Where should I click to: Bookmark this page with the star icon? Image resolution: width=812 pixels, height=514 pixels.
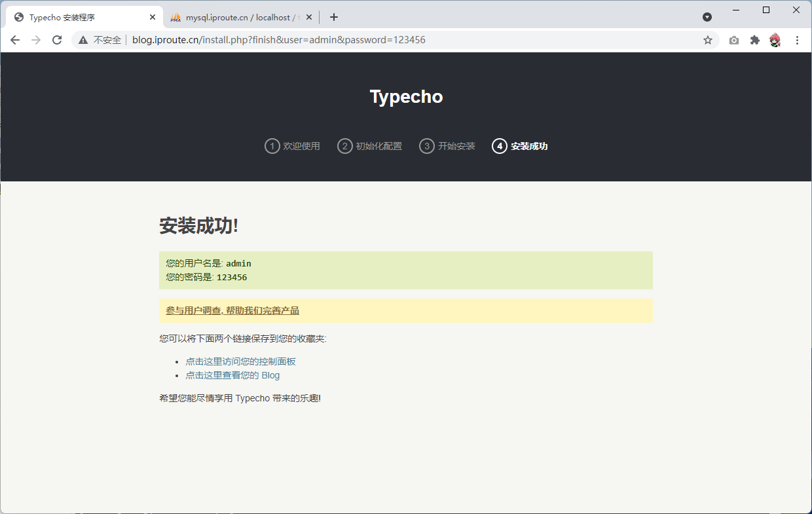click(x=708, y=40)
